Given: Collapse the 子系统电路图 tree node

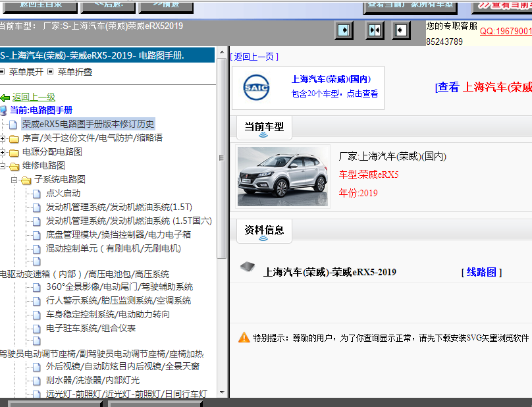Looking at the screenshot, I should coord(14,180).
